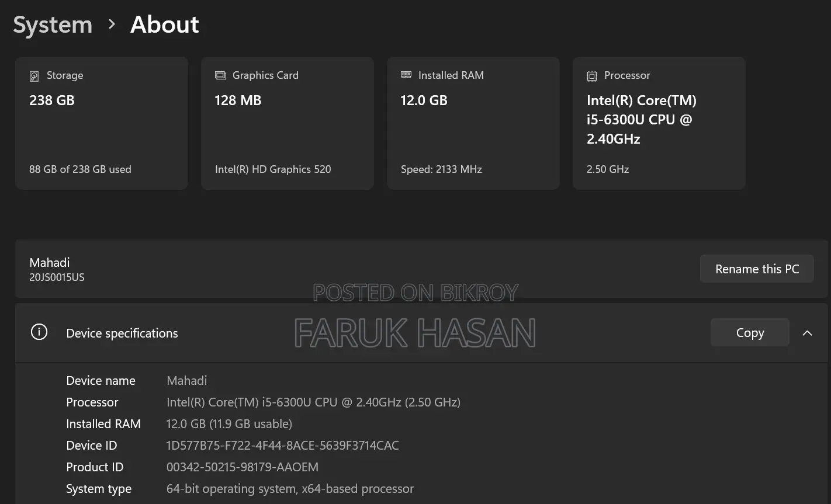Click PC name 'Mahadi' above model number
Viewport: 831px width, 504px height.
[x=50, y=263]
